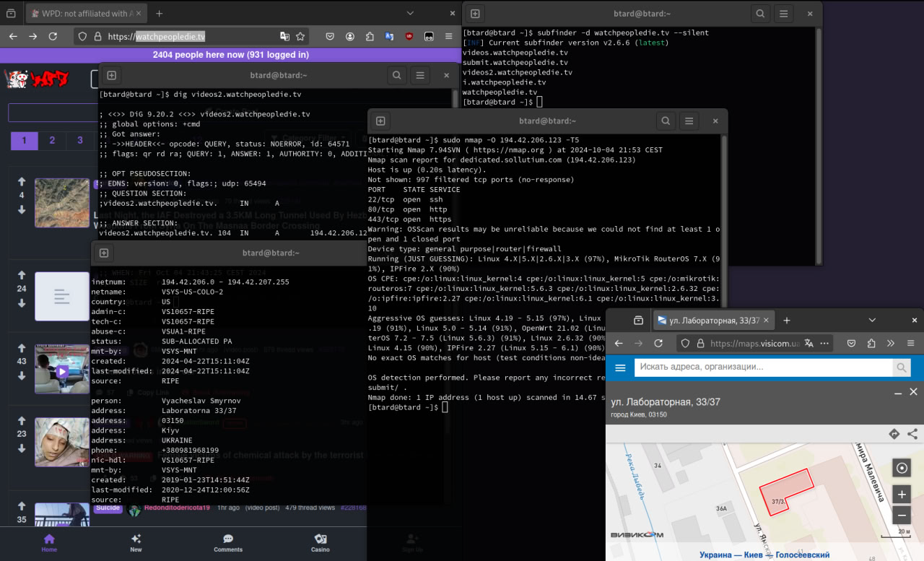924x561 pixels.
Task: Upvote the post with score 4
Action: point(22,182)
